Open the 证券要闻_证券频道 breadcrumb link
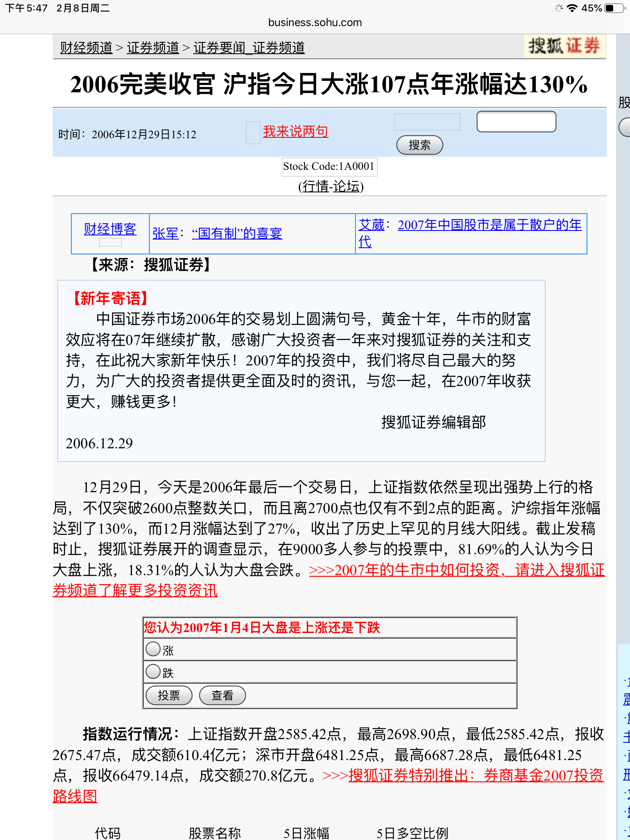The image size is (630, 840). (249, 48)
